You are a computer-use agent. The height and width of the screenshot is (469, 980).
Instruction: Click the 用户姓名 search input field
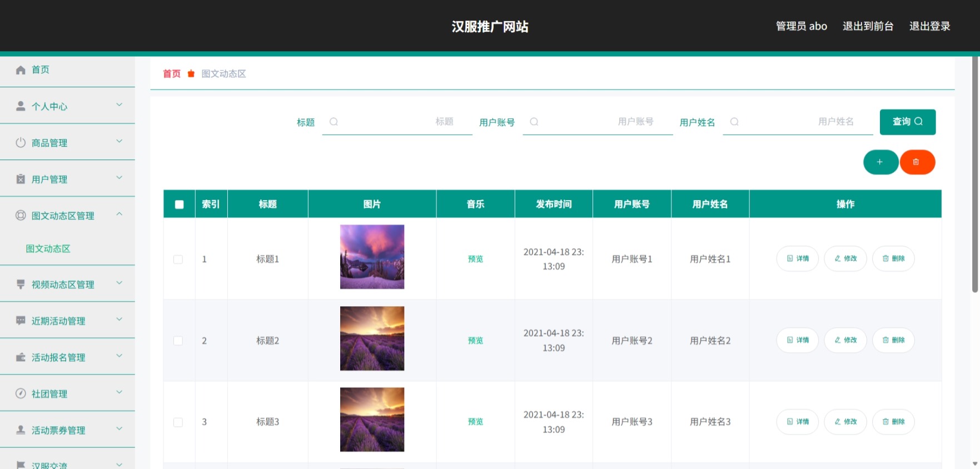pyautogui.click(x=798, y=122)
